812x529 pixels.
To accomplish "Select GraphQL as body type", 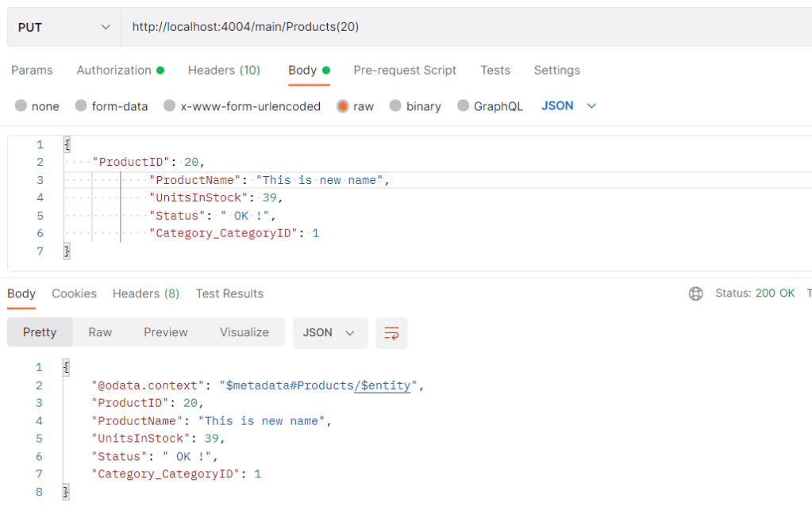I will 464,106.
